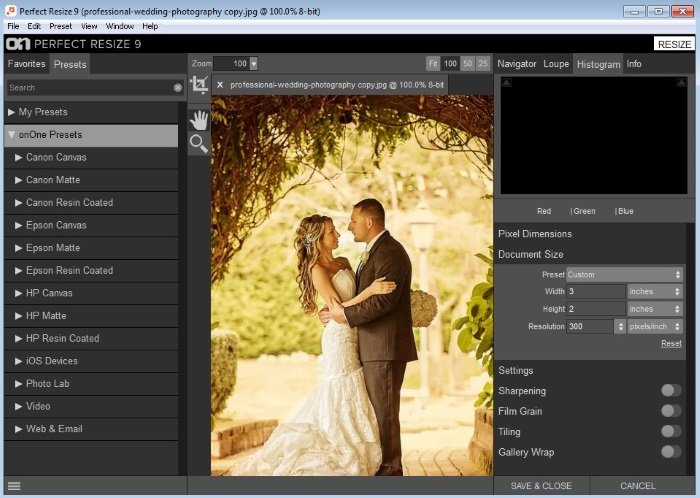Turn on the Tiling switch
This screenshot has width=700, height=498.
coord(671,431)
